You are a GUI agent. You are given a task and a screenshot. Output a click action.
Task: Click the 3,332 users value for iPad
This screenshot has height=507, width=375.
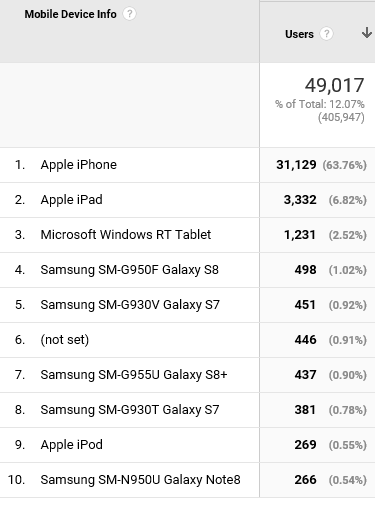coord(300,200)
